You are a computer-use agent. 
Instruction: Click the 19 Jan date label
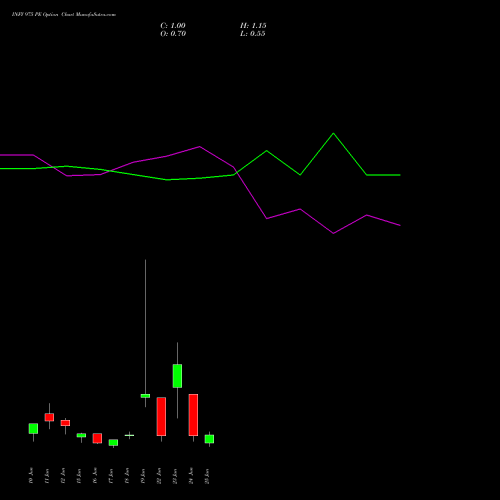click(x=143, y=476)
